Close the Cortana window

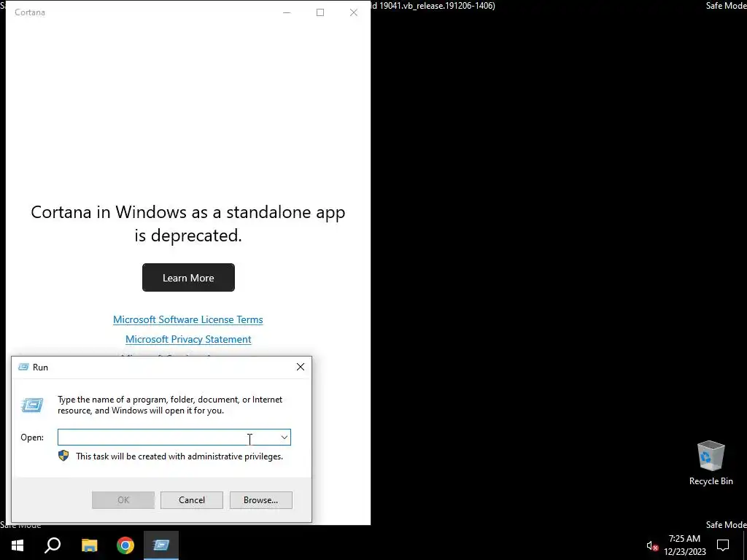pyautogui.click(x=354, y=12)
